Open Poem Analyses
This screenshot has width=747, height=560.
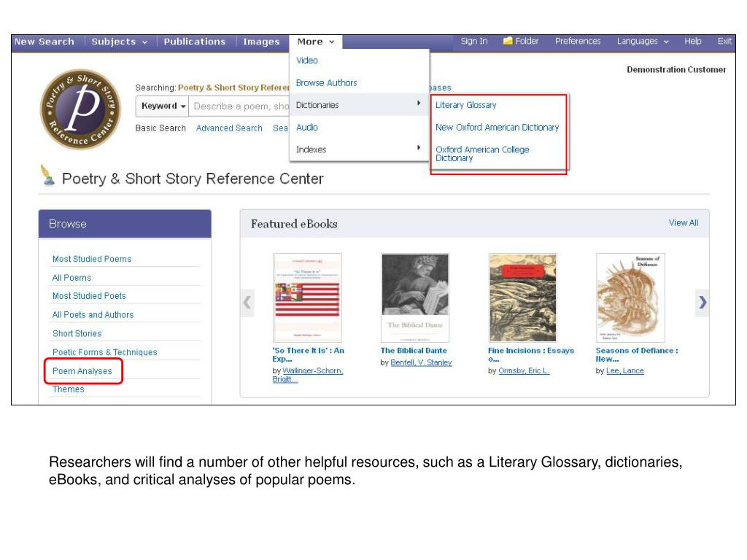(82, 371)
